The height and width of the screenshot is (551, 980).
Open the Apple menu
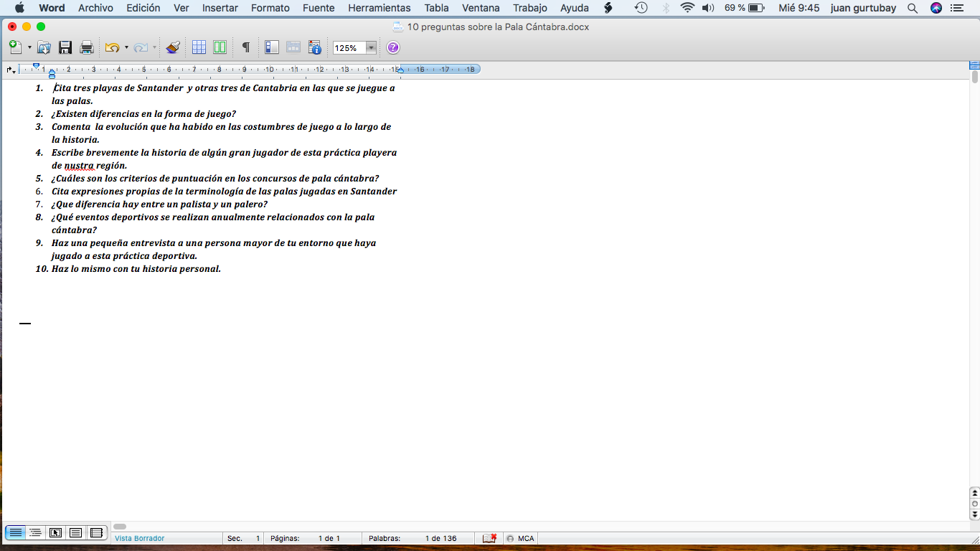[19, 8]
